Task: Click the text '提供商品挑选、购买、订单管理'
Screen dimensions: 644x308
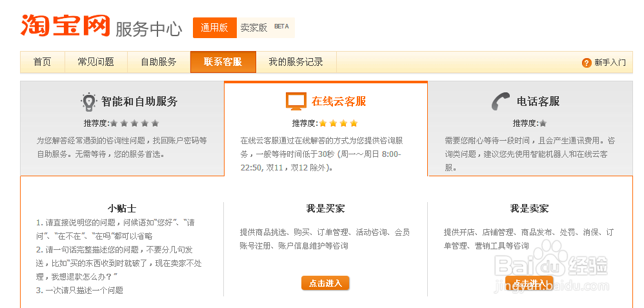Action: pyautogui.click(x=294, y=232)
